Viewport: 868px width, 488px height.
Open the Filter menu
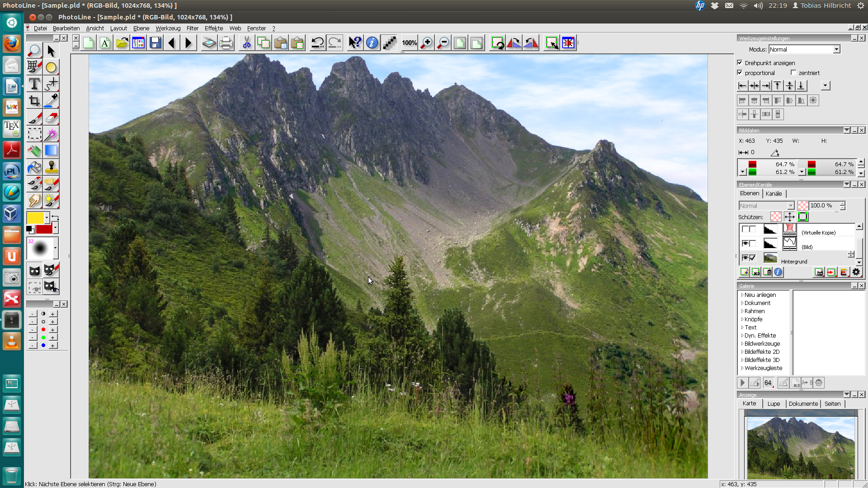pyautogui.click(x=192, y=28)
